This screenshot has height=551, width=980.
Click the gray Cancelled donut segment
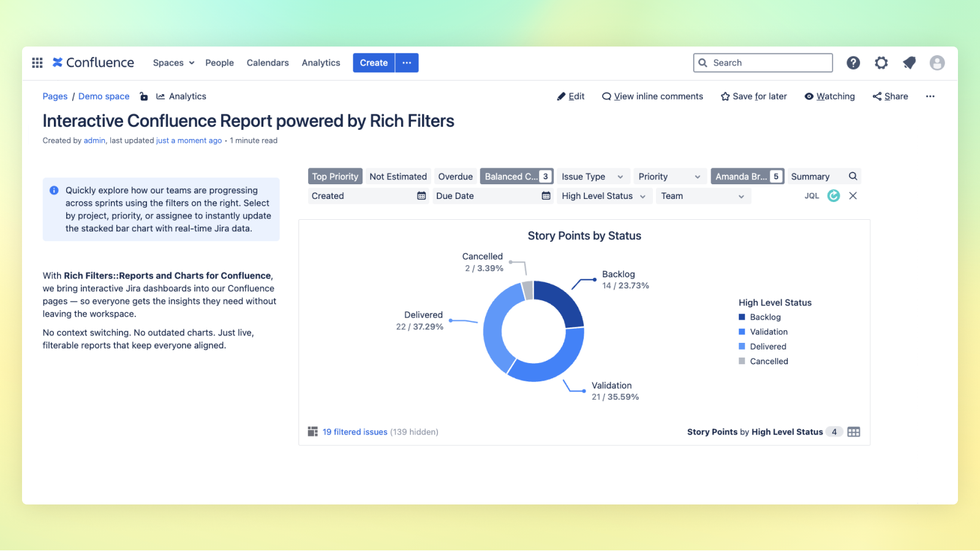pyautogui.click(x=527, y=290)
